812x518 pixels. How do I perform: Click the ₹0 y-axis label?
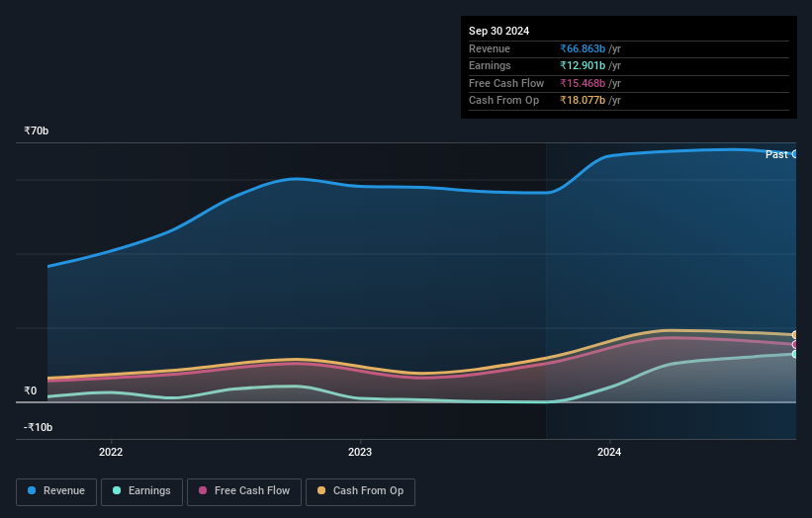tap(31, 390)
